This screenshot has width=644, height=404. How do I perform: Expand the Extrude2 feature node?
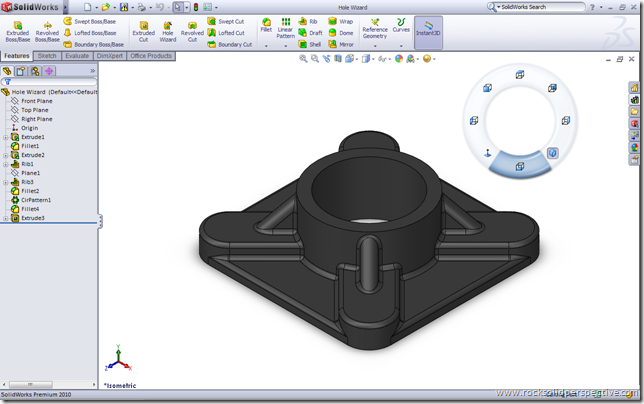pyautogui.click(x=5, y=156)
